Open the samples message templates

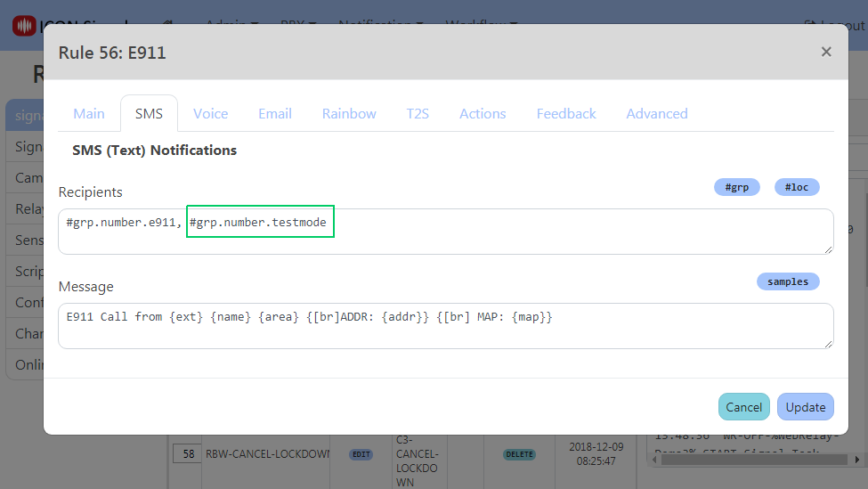(787, 281)
